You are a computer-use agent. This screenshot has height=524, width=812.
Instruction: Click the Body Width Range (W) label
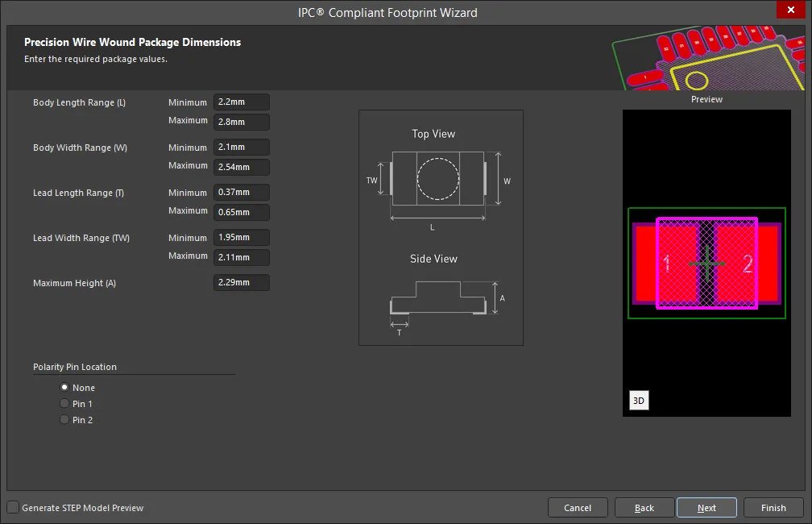point(80,148)
